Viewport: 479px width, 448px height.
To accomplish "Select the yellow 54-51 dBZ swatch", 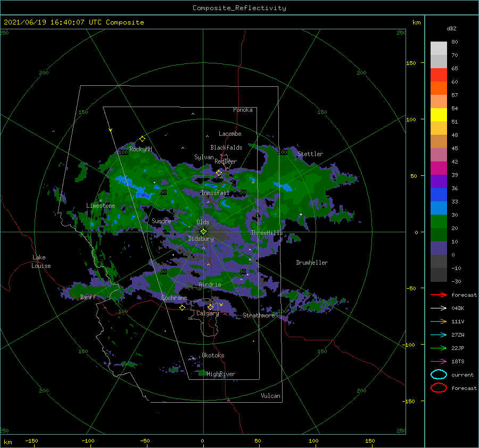I will pyautogui.click(x=439, y=115).
